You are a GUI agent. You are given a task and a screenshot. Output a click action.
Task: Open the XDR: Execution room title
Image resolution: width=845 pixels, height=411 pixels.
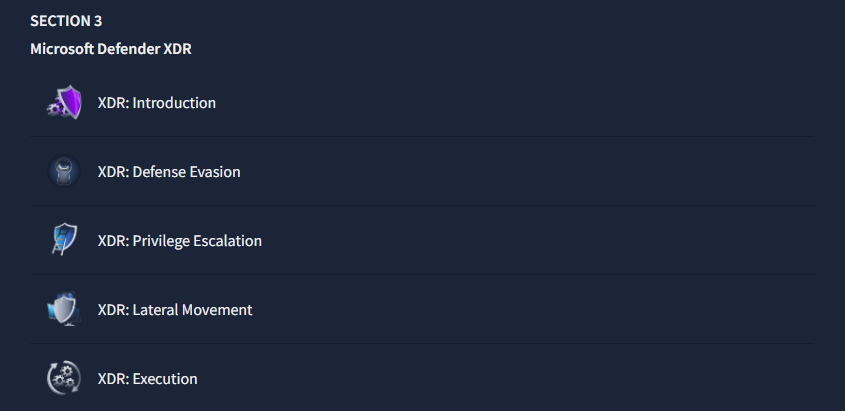148,379
